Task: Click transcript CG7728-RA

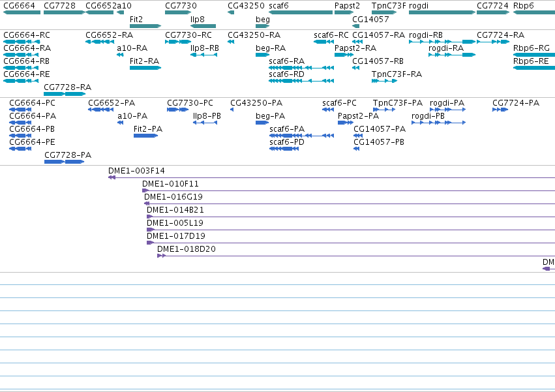Action: click(x=67, y=87)
